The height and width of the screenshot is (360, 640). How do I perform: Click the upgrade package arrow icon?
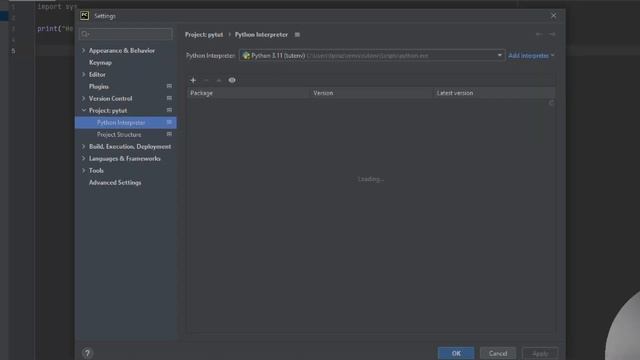tap(219, 80)
